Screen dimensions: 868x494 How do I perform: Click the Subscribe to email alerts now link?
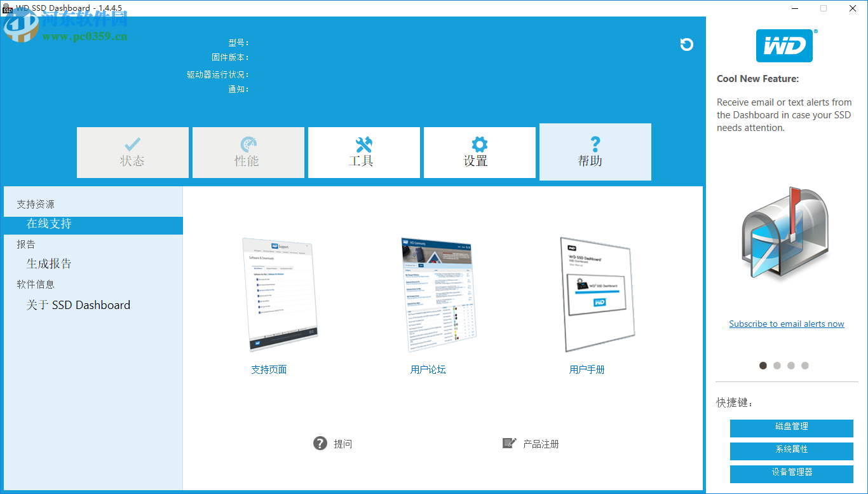(786, 324)
